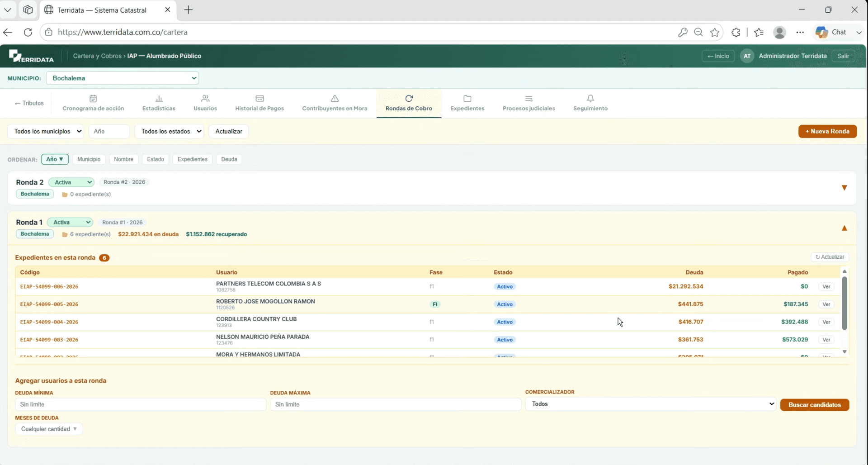Open Historial de Pagos card icon
This screenshot has height=465, width=868.
click(x=259, y=99)
